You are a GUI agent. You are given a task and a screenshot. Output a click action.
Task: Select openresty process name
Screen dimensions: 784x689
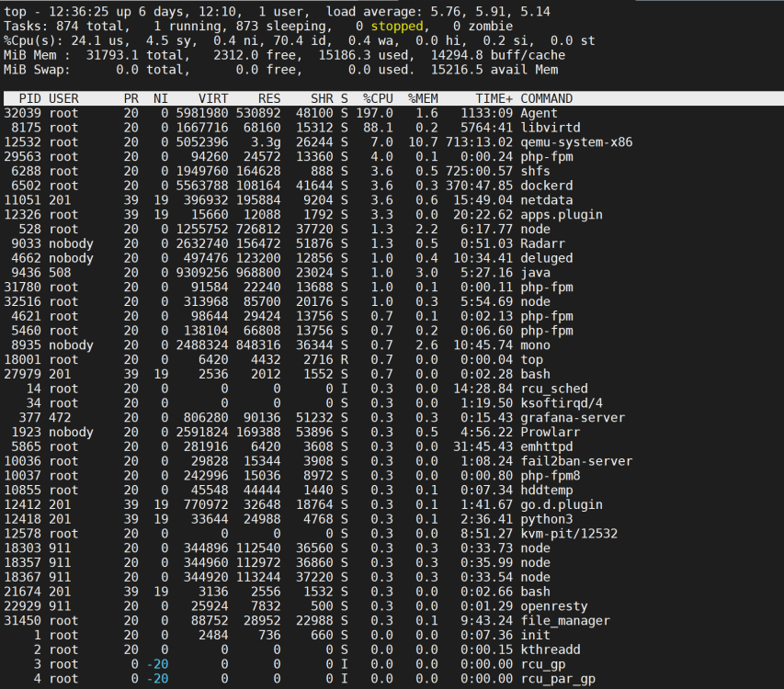554,605
